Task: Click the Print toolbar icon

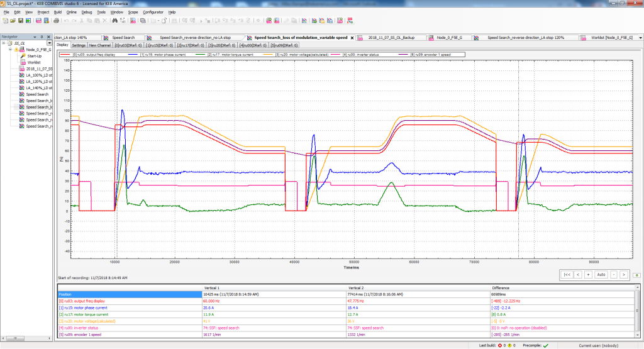Action: [56, 21]
